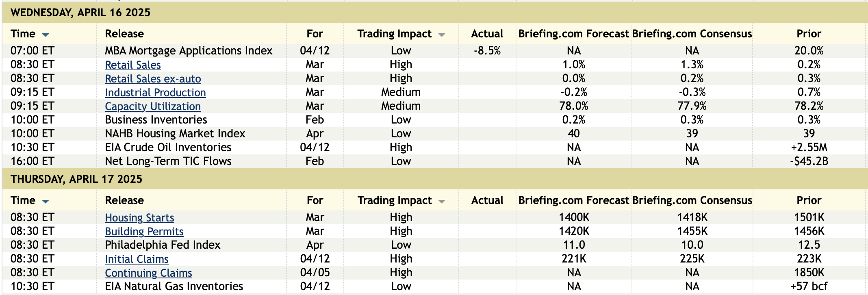Click the arrow next to Wednesday's Trading Impact
Screen dimensions: 868x295
pyautogui.click(x=442, y=35)
